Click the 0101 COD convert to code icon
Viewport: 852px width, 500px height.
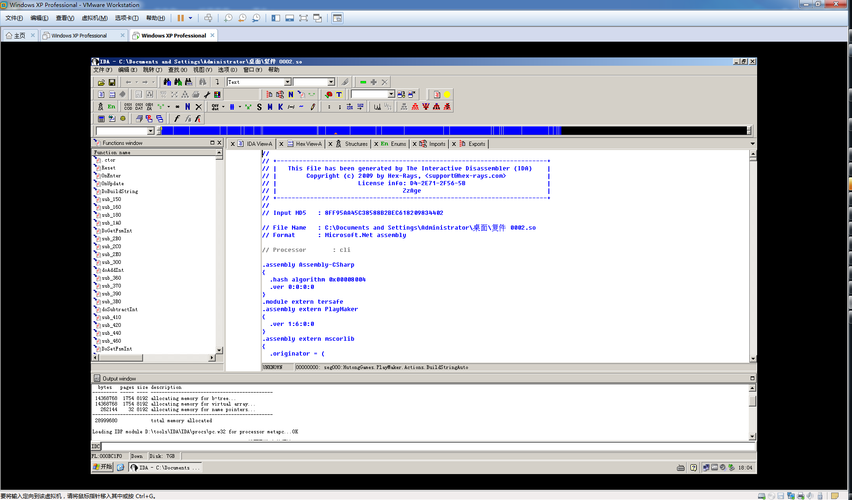point(128,107)
